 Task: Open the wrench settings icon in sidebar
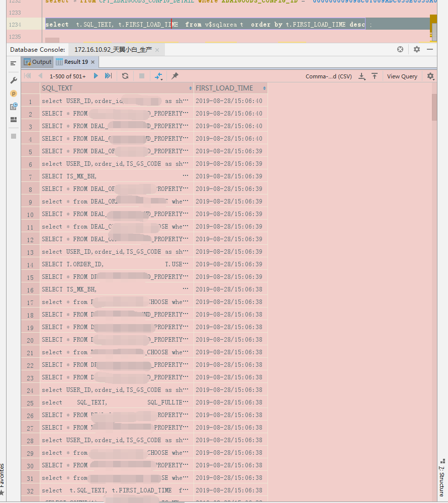click(14, 80)
